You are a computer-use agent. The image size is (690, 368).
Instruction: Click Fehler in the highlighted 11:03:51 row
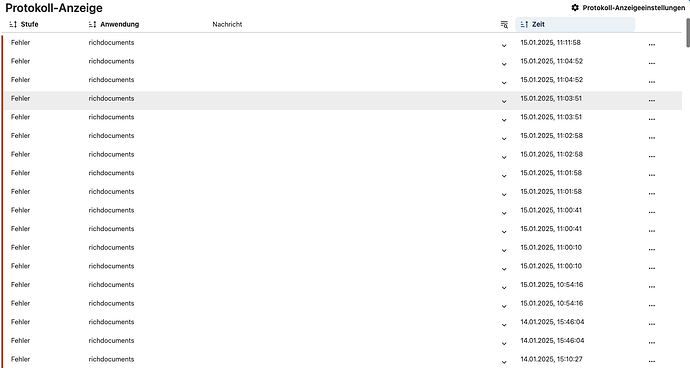pos(20,99)
